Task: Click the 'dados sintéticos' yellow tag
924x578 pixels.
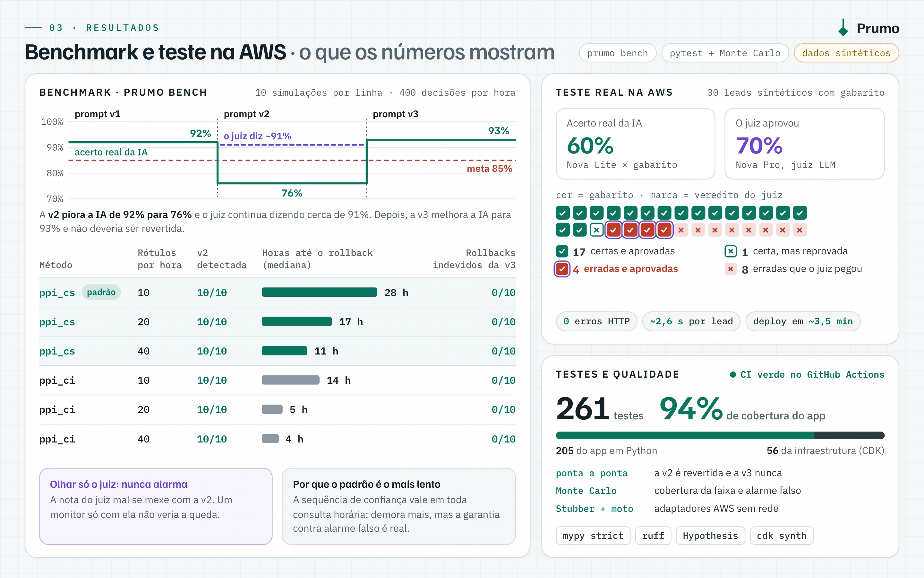Action: (x=846, y=53)
